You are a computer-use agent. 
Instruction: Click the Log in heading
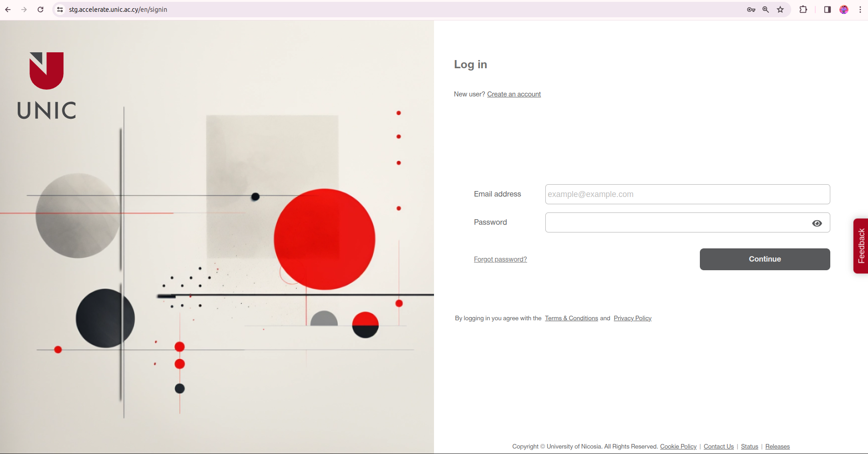point(470,65)
